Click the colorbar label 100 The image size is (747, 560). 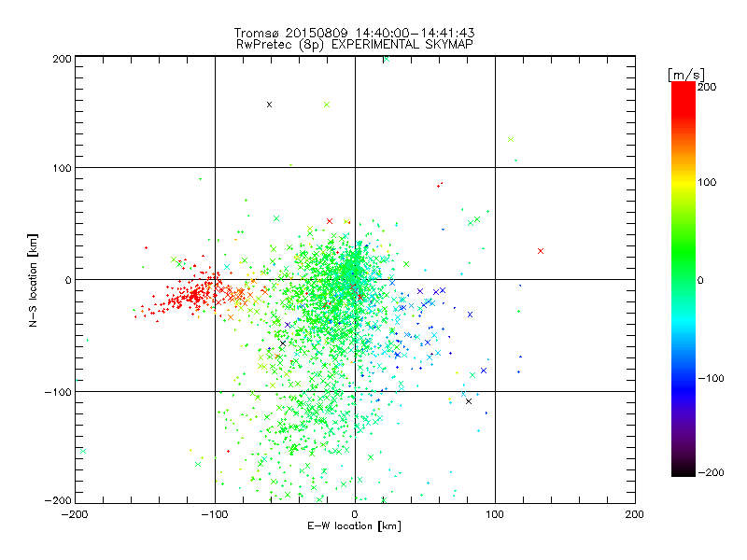point(707,182)
